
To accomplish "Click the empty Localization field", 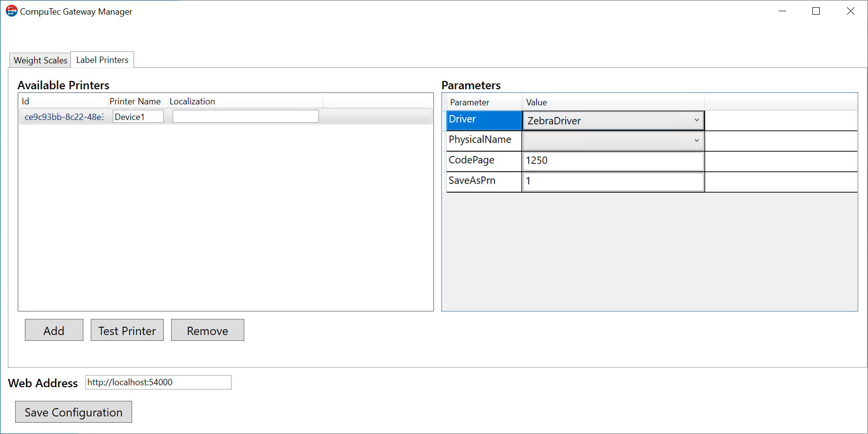I will pyautogui.click(x=245, y=117).
